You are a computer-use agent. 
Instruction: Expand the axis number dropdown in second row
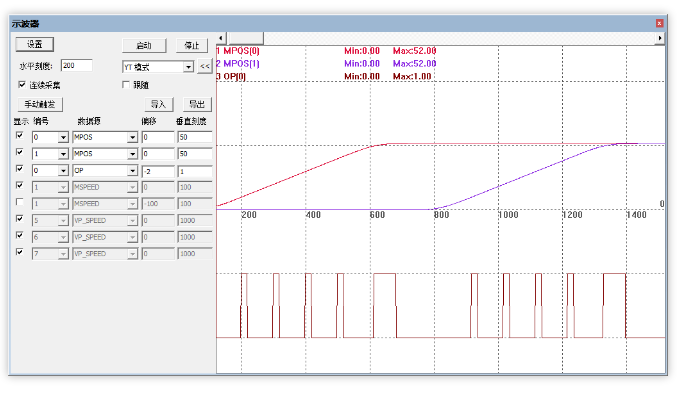(x=63, y=154)
